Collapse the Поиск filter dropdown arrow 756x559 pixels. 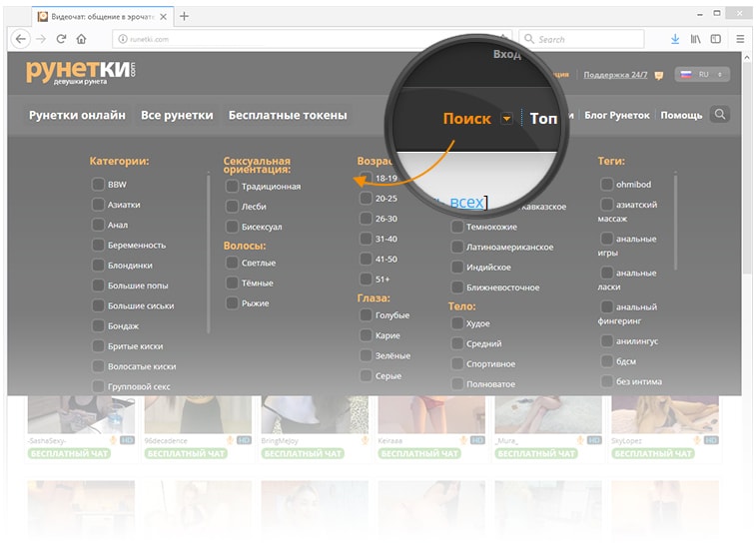(x=506, y=119)
